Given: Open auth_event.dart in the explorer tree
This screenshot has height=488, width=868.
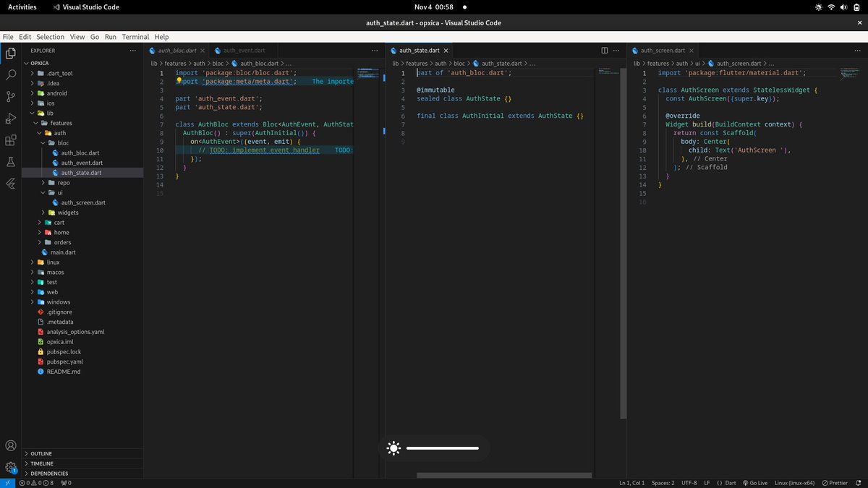Looking at the screenshot, I should (x=82, y=163).
